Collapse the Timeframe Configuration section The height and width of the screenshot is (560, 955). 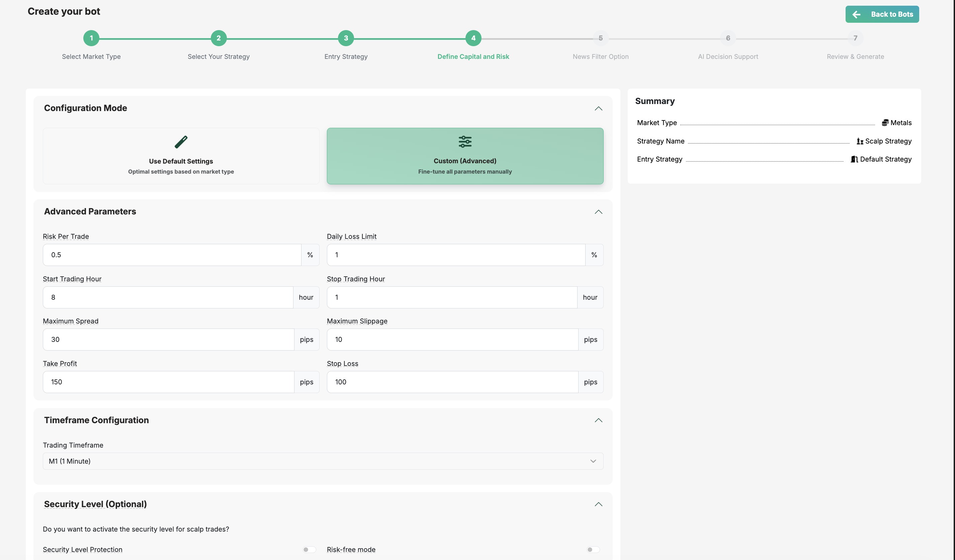pyautogui.click(x=598, y=420)
